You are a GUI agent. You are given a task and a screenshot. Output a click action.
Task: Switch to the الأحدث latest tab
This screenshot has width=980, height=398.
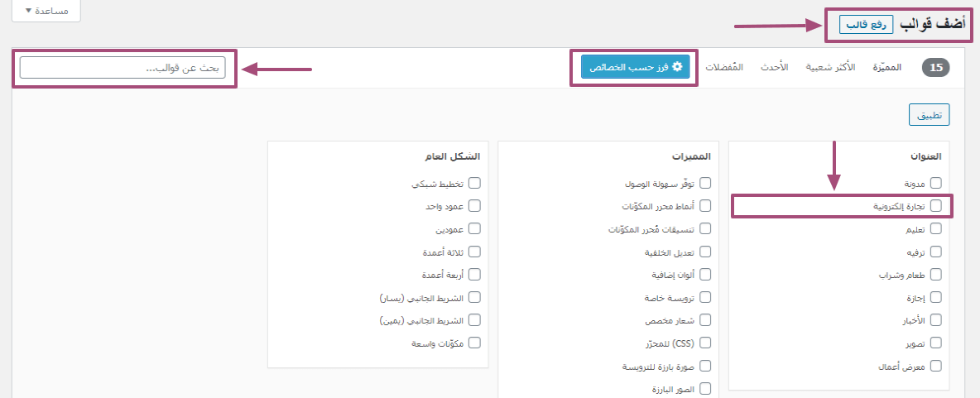pos(774,67)
